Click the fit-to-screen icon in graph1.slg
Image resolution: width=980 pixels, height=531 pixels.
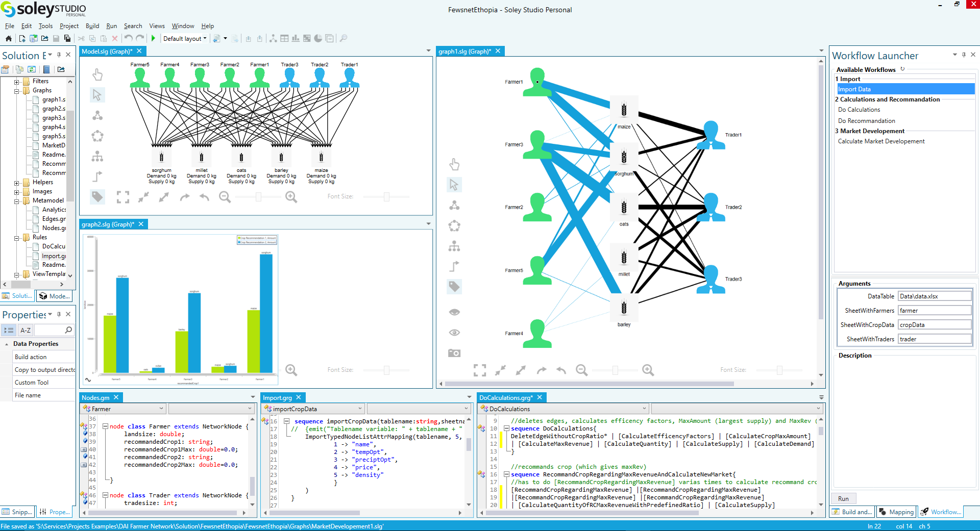point(480,370)
